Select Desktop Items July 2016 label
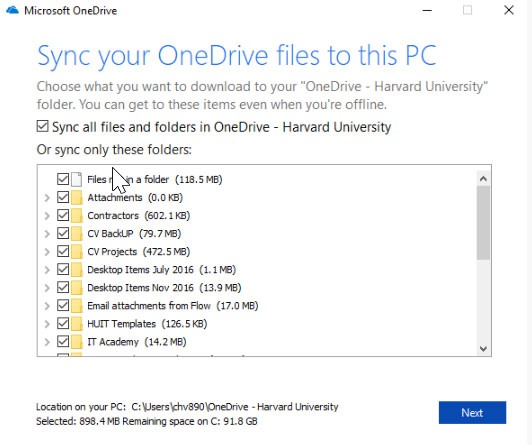This screenshot has height=445, width=532. [162, 270]
